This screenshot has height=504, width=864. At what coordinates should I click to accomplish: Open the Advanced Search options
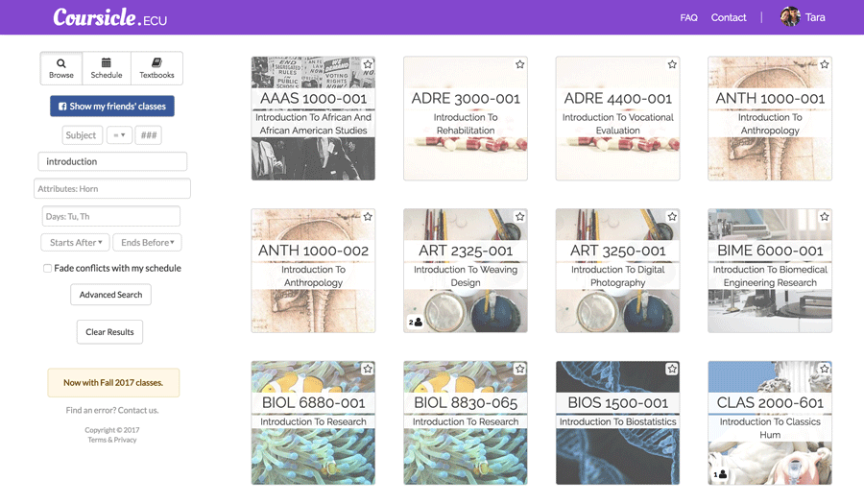(110, 295)
